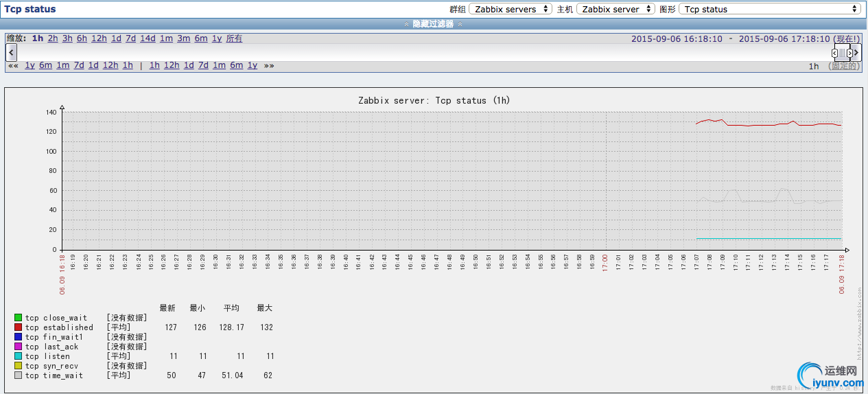868x394 pixels.
Task: Shift time back by 12h
Action: coord(110,65)
